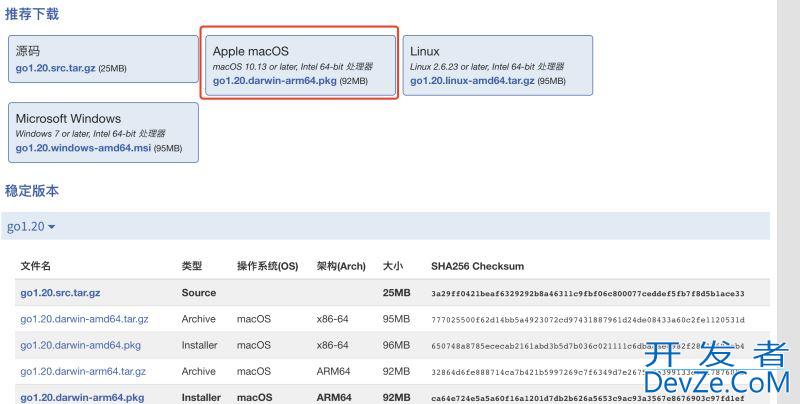Select the Windows 7 or later description
Image resolution: width=800 pixels, height=404 pixels.
point(90,134)
